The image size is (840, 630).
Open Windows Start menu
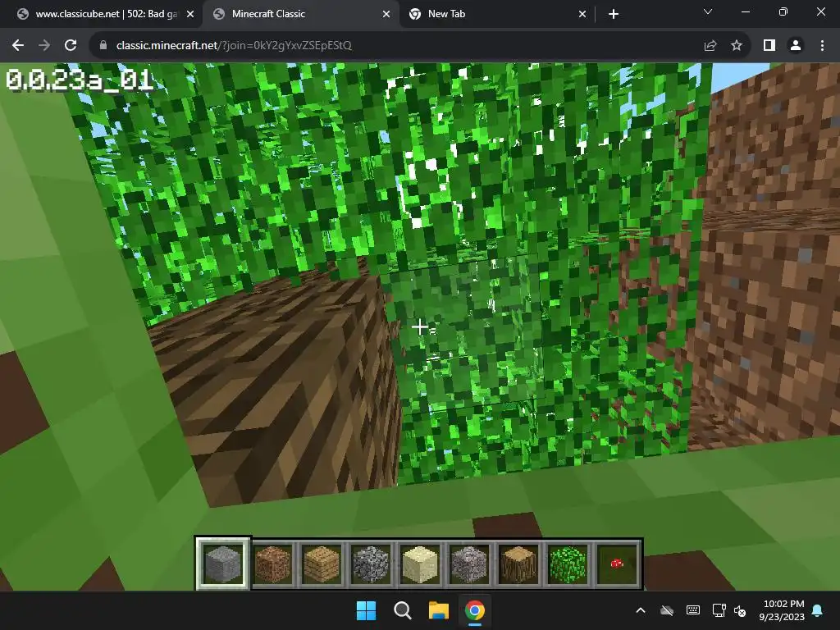click(x=367, y=610)
